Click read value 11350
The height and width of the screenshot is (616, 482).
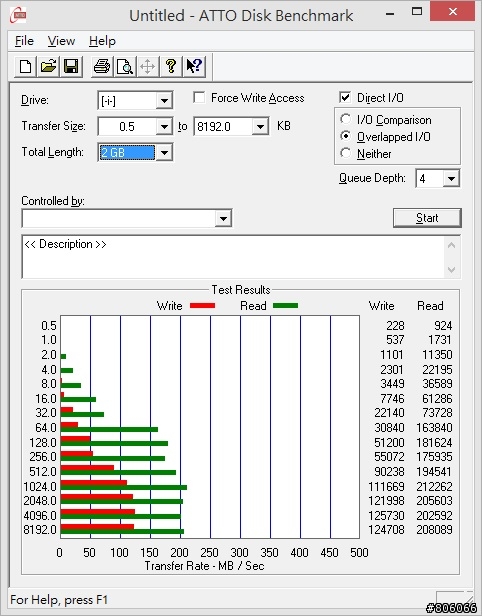(437, 355)
